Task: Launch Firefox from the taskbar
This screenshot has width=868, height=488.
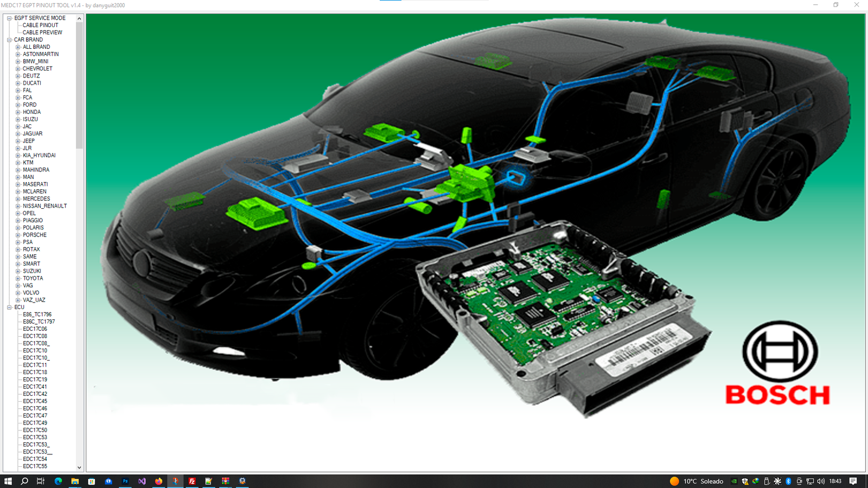Action: coord(158,481)
